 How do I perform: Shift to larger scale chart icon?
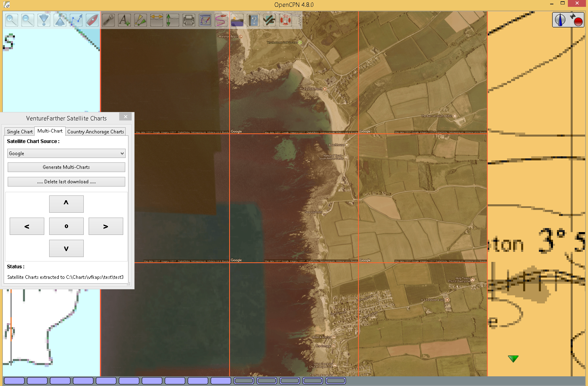(x=44, y=20)
